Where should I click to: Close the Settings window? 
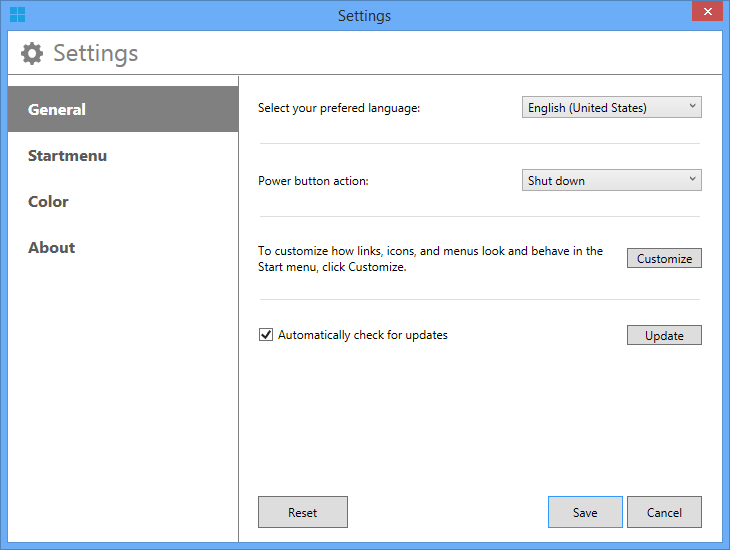[706, 12]
